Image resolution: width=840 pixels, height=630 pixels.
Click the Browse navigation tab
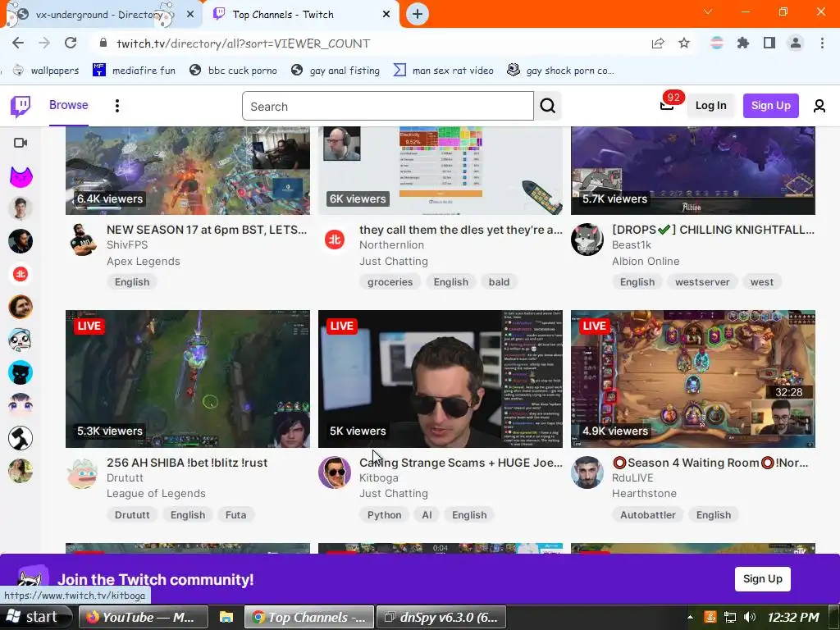point(69,105)
